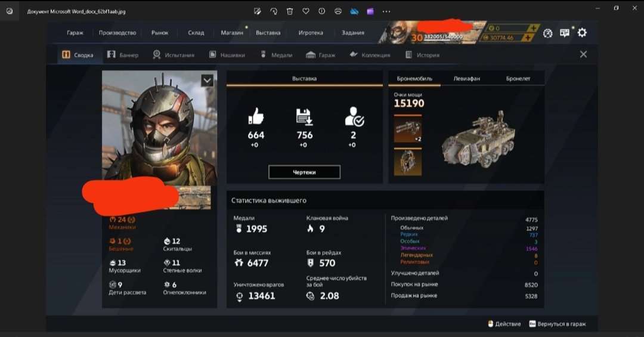Go to the Рынок menu item
Image resolution: width=644 pixels, height=337 pixels.
coord(160,32)
